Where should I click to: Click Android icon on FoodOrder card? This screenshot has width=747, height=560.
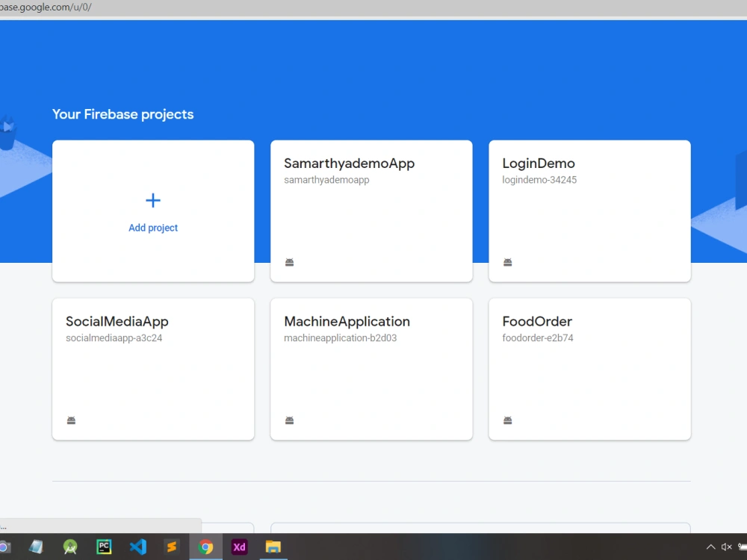pos(507,420)
